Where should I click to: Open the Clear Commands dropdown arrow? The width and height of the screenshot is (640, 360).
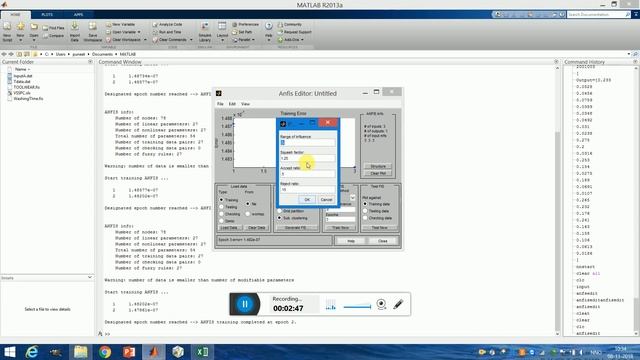click(x=191, y=40)
